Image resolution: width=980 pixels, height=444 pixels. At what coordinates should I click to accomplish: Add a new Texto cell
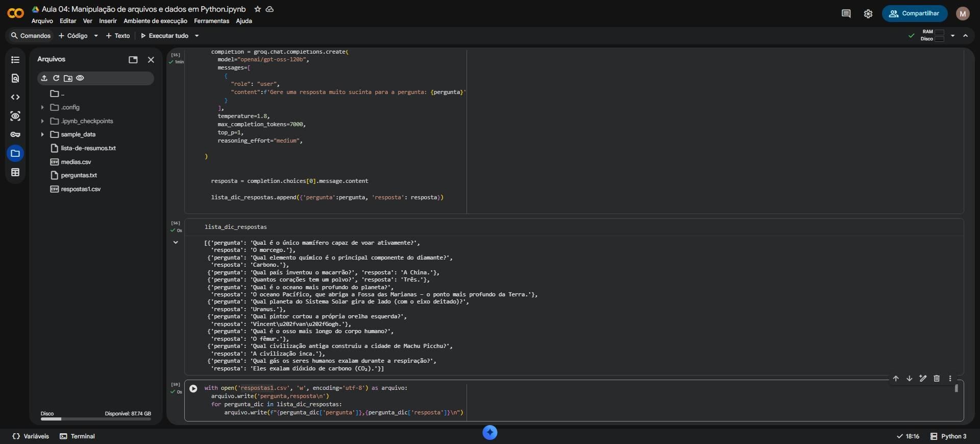(x=118, y=36)
